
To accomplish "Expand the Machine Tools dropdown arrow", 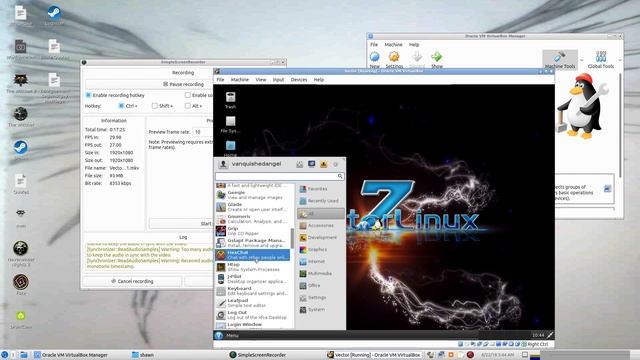I will click(582, 60).
